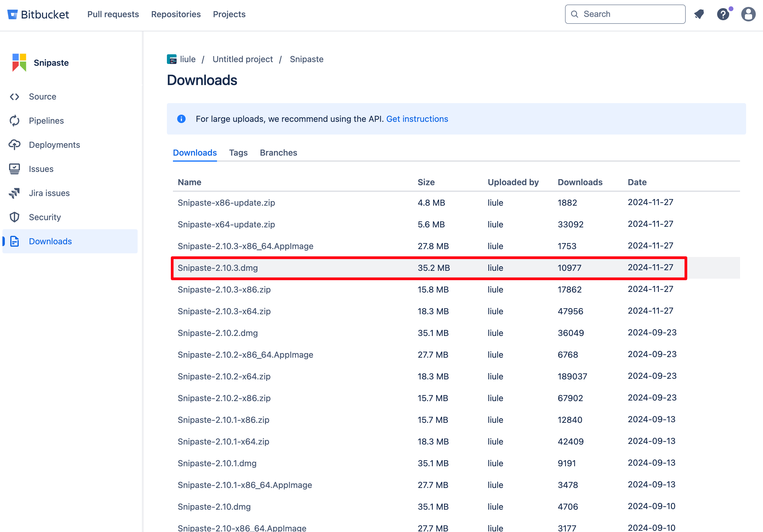This screenshot has height=532, width=763.
Task: Download Snipaste-2.10.dmg
Action: point(214,507)
